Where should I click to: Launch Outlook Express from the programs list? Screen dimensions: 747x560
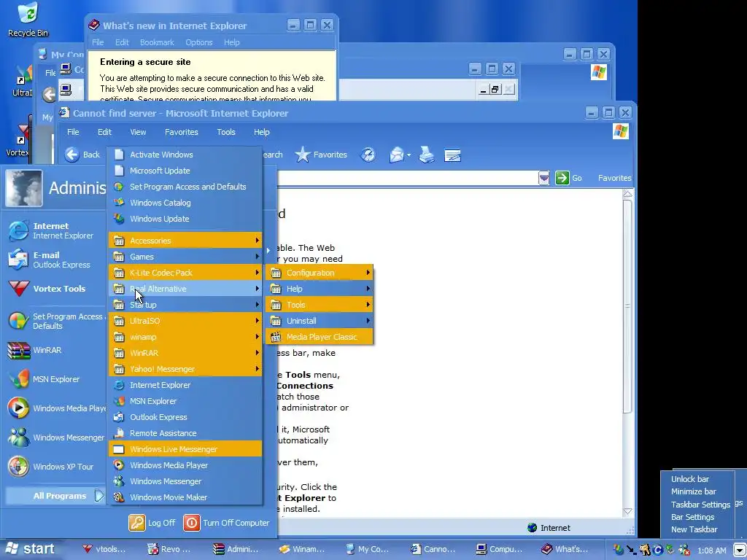tap(185, 416)
